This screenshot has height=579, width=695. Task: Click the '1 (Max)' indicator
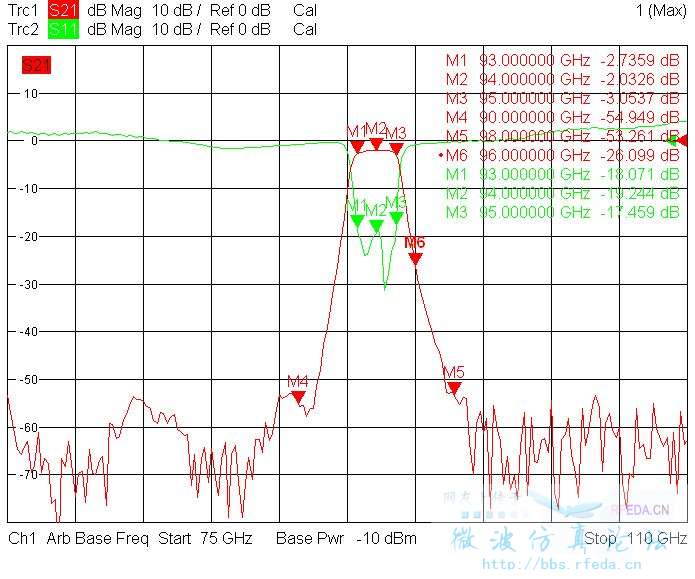point(661,10)
